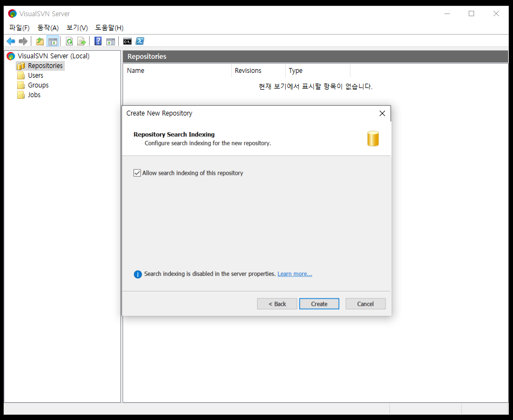Image resolution: width=513 pixels, height=420 pixels.
Task: Open the Learn more link
Action: 295,274
